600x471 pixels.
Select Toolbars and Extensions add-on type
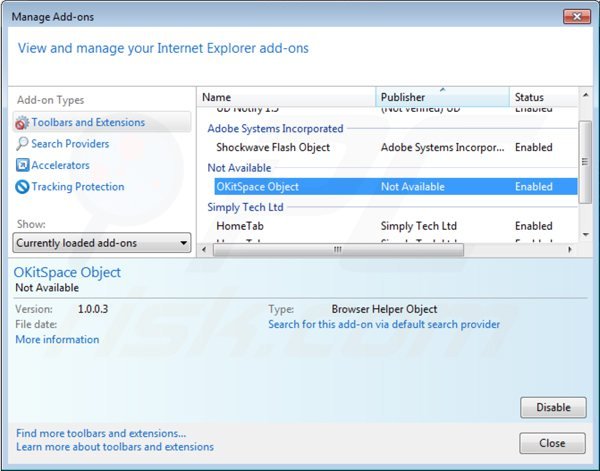[x=102, y=122]
